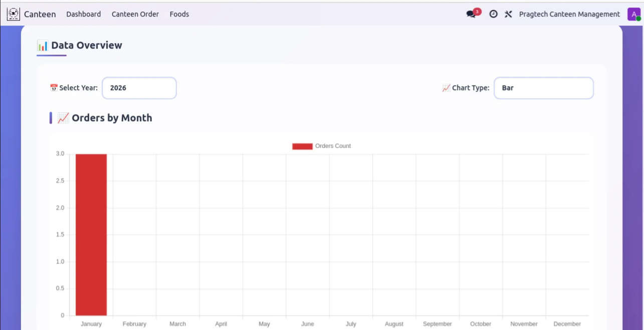Click the Canteen app logo icon

[14, 14]
